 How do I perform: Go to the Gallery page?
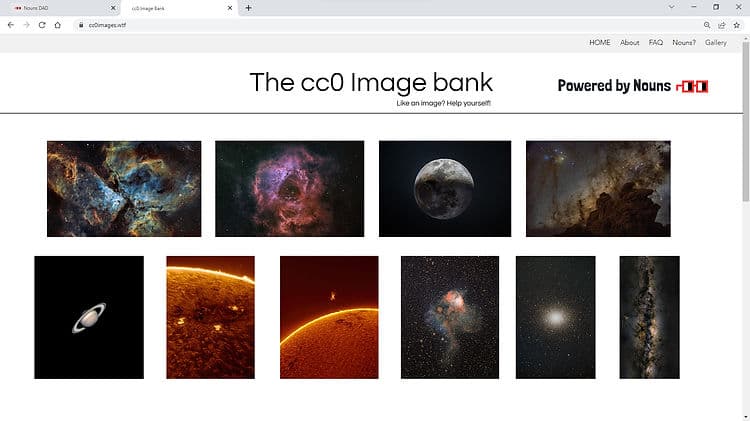coord(716,43)
